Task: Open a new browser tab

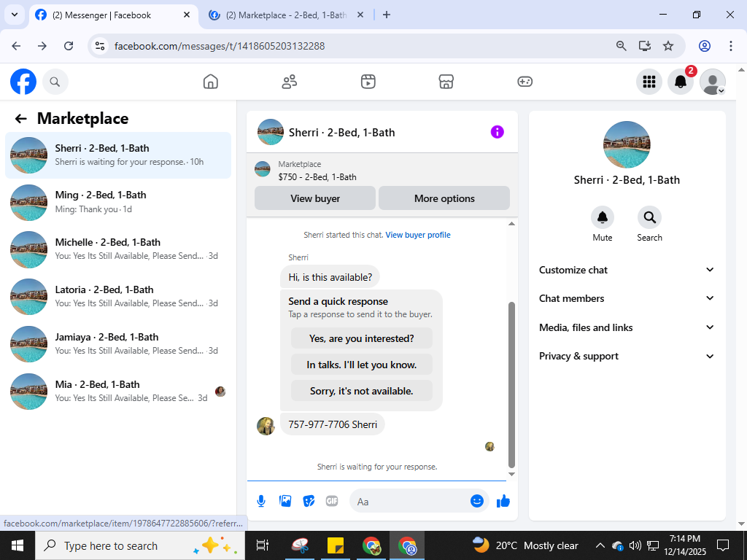Action: (x=387, y=15)
